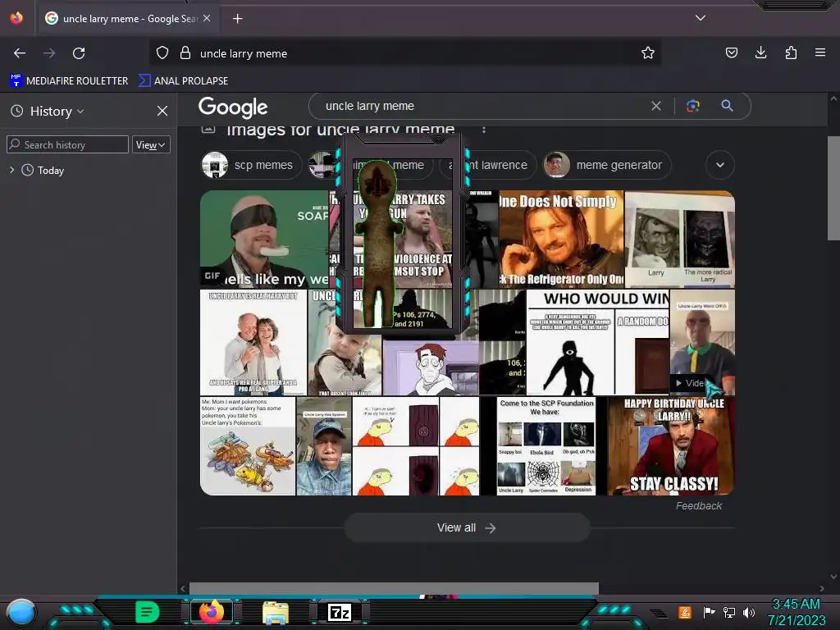Open File Explorer from the taskbar

pos(276,612)
